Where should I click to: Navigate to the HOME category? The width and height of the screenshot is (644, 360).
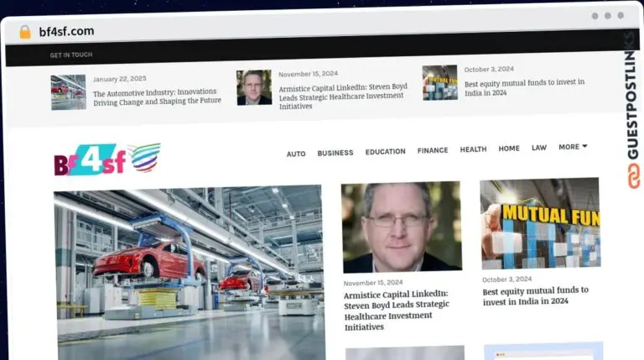(x=509, y=149)
